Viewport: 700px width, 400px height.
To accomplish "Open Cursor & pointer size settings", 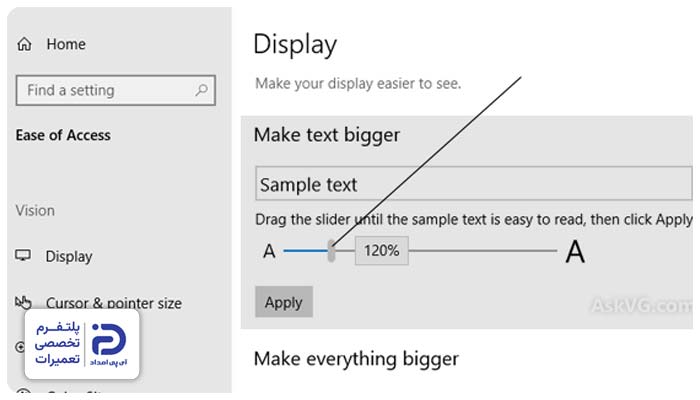I will pos(113,303).
